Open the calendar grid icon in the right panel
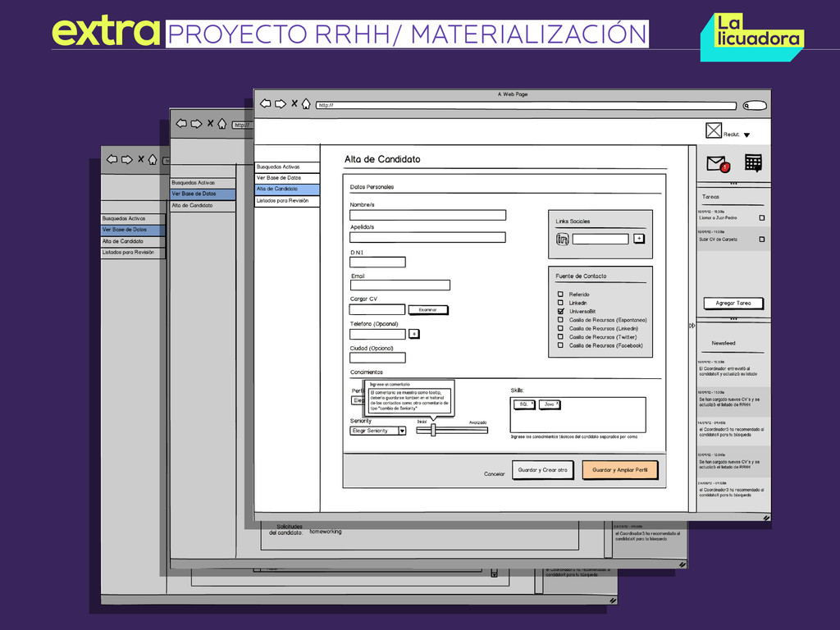 [x=753, y=163]
